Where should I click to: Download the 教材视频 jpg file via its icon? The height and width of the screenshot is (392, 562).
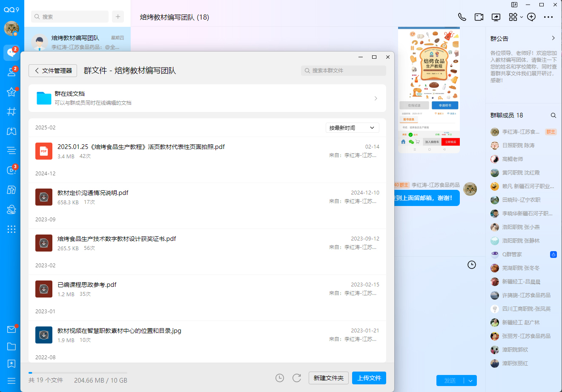[x=44, y=335]
